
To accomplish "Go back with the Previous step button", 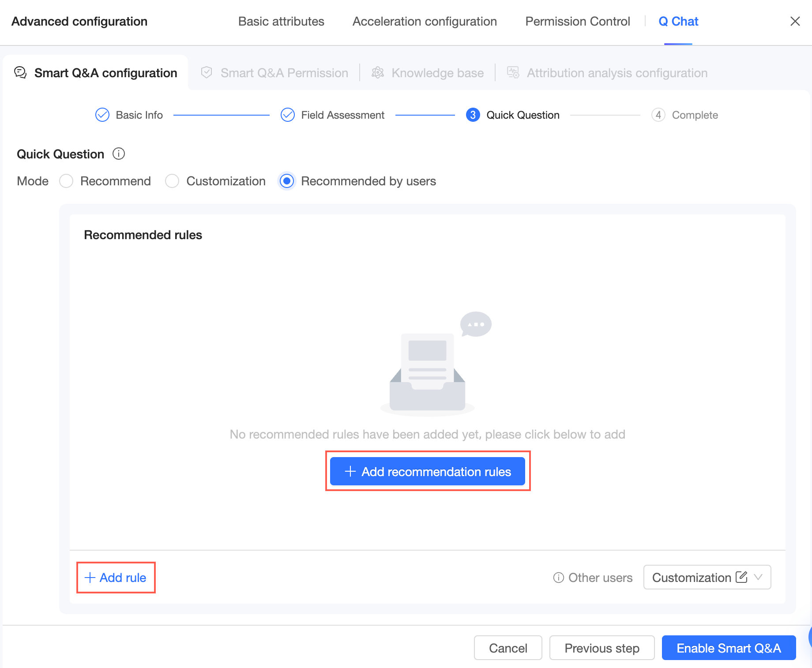I will [x=601, y=648].
